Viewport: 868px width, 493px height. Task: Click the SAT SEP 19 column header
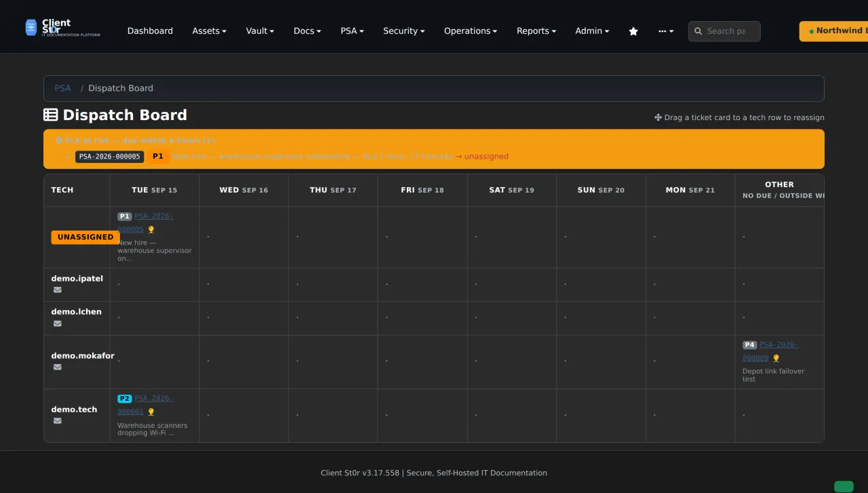point(511,190)
